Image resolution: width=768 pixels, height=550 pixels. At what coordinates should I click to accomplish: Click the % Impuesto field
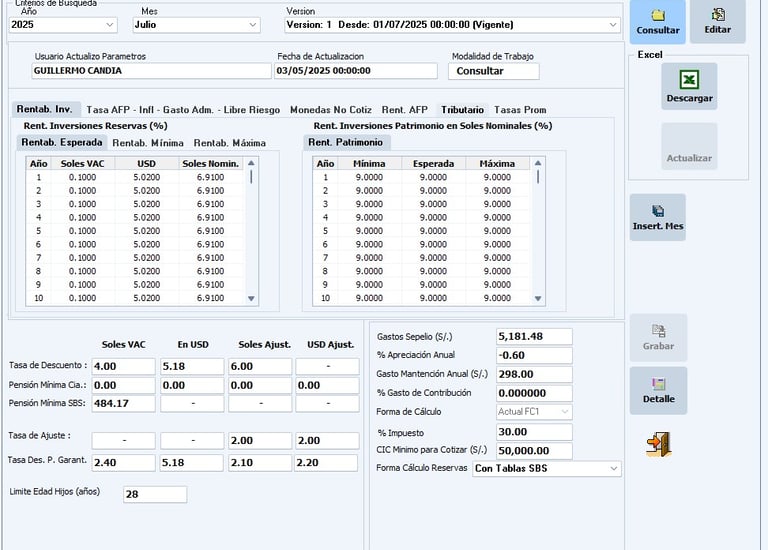click(x=534, y=432)
